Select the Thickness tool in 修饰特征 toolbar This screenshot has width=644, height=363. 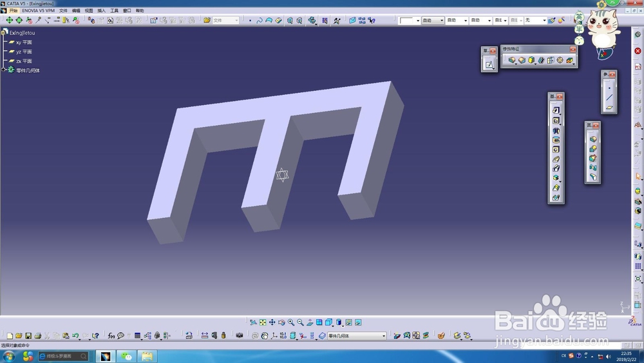tap(551, 60)
